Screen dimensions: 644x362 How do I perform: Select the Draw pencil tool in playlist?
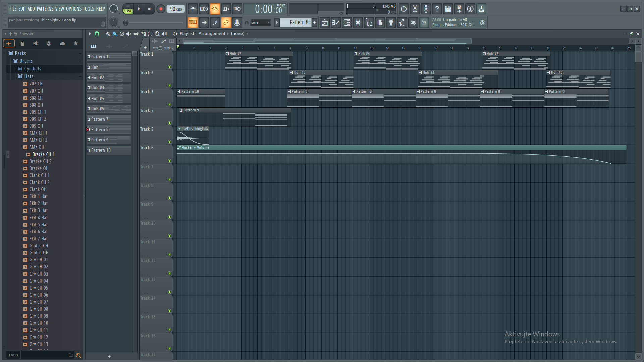[108, 34]
